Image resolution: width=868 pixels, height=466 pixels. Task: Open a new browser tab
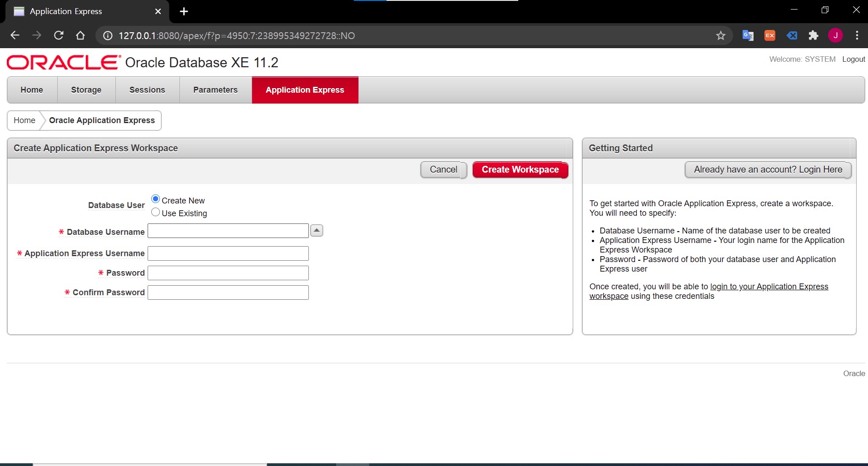click(x=184, y=11)
